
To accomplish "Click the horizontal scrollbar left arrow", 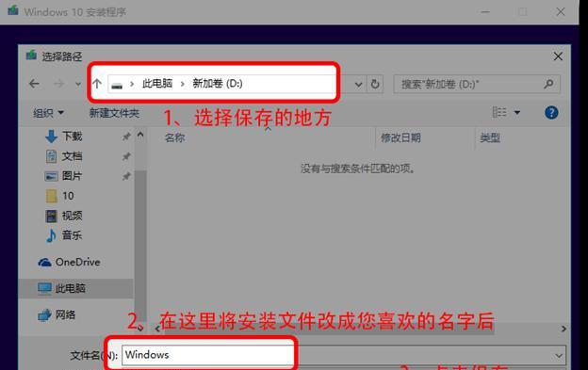I will 157,329.
